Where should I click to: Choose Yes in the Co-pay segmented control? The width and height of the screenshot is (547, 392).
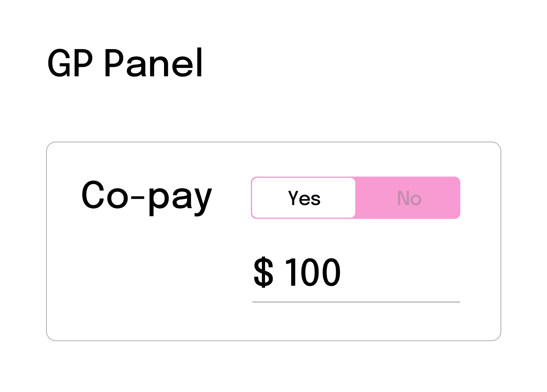pyautogui.click(x=304, y=198)
